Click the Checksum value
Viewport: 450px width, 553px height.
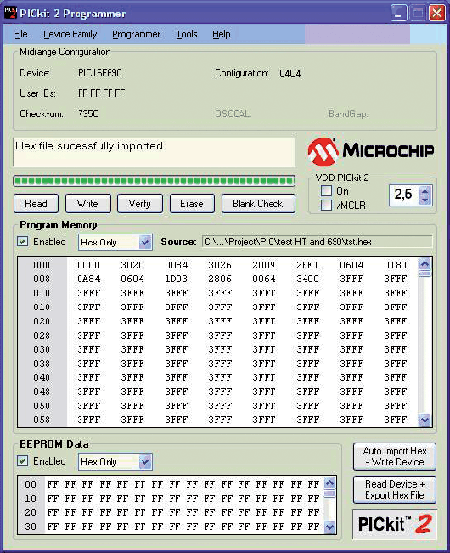pyautogui.click(x=88, y=114)
